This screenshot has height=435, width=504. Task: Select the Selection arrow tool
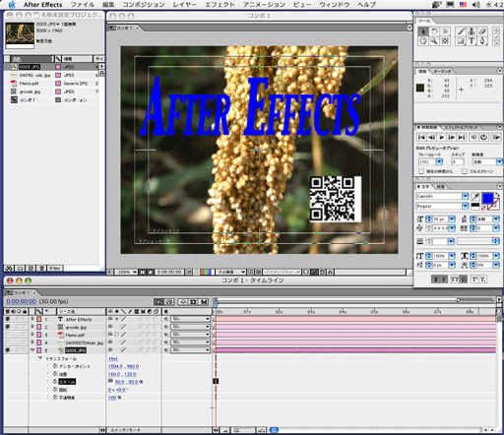point(423,31)
